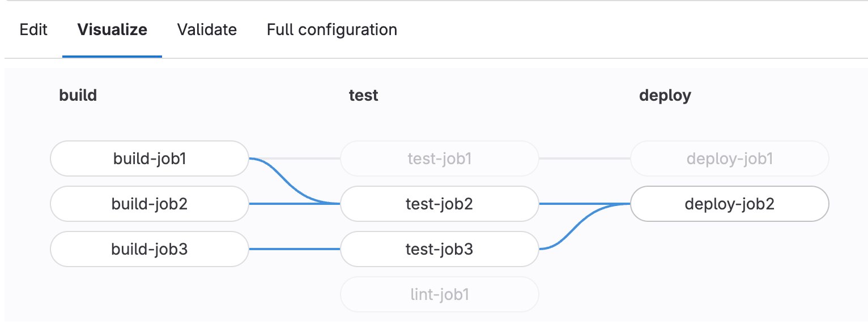Select the build-job2 pipeline node

pos(149,204)
